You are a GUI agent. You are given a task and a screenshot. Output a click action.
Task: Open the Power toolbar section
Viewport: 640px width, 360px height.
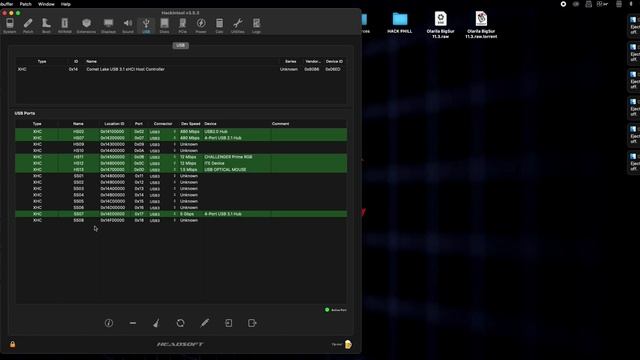(x=201, y=26)
